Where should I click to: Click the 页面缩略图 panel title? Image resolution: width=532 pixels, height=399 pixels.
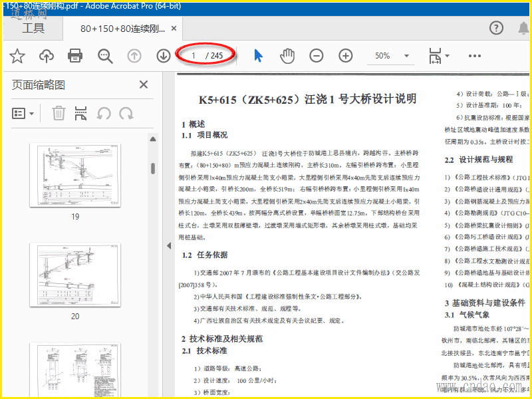[39, 85]
